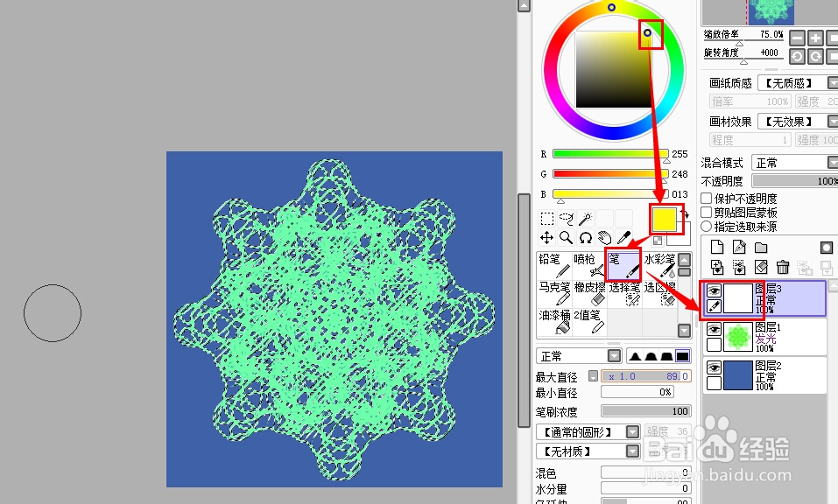Viewport: 838px width, 504px height.
Task: Choose the 油漆桶 paint bucket tool
Action: click(x=554, y=322)
